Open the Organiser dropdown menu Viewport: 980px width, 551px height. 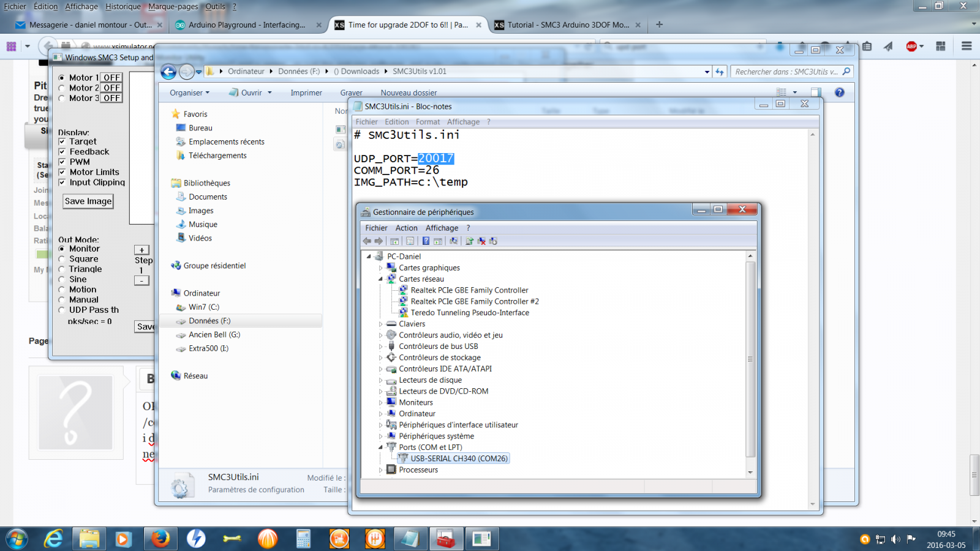pos(189,93)
